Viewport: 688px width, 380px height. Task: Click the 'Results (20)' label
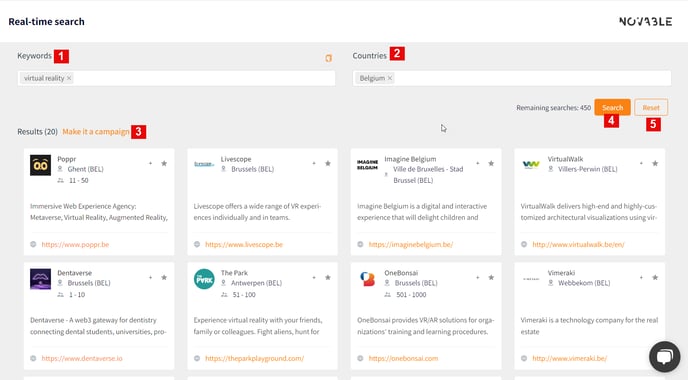(37, 132)
